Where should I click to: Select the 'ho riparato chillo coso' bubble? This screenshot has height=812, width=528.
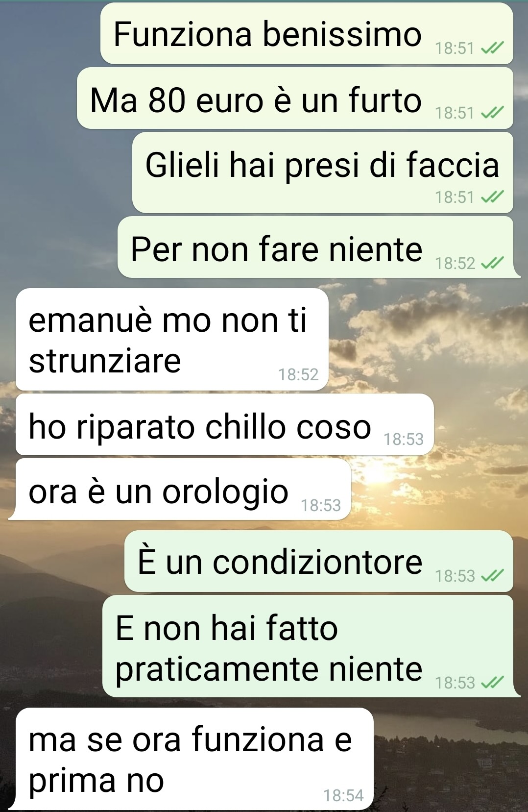click(x=225, y=424)
